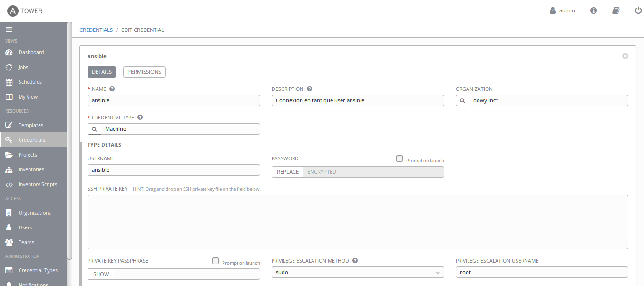Viewport: 644px width, 286px height.
Task: Click the Organization lookup search icon
Action: (462, 100)
